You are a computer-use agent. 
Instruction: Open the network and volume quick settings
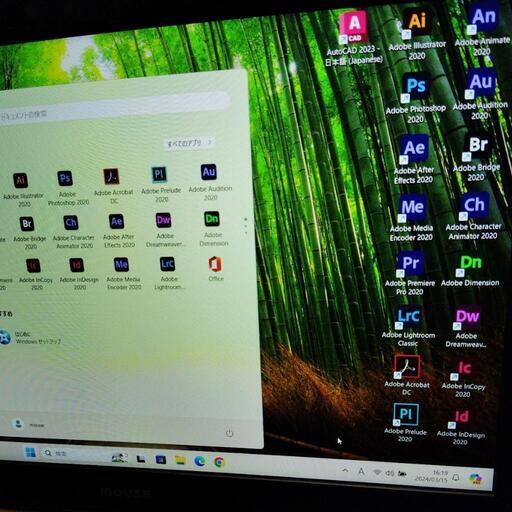389,473
